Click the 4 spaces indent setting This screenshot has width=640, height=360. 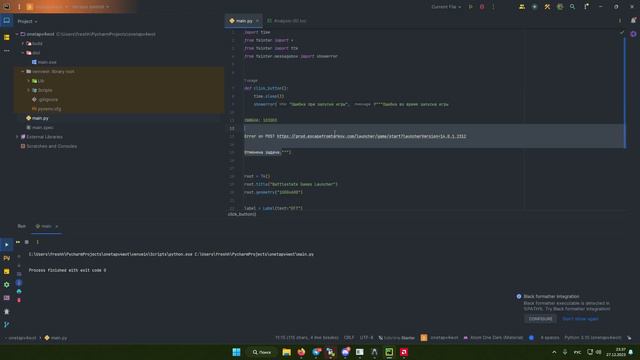(x=550, y=338)
